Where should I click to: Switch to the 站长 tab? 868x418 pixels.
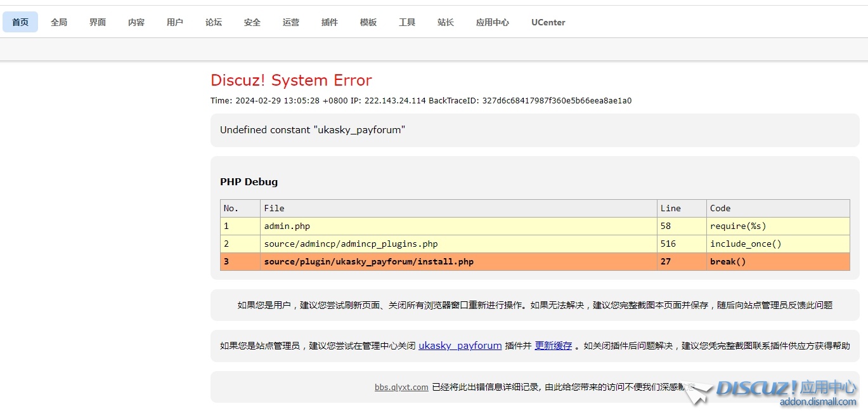point(446,22)
